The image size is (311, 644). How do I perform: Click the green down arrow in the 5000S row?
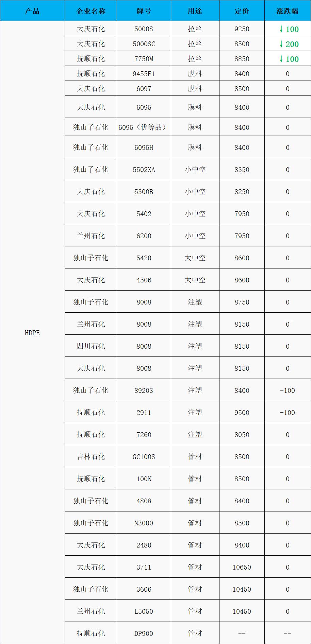pos(281,29)
